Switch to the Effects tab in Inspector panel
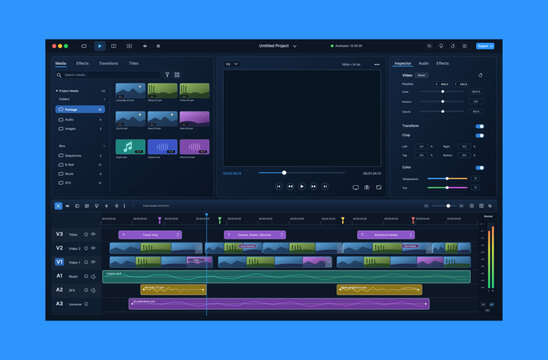This screenshot has height=360, width=548. pyautogui.click(x=442, y=63)
